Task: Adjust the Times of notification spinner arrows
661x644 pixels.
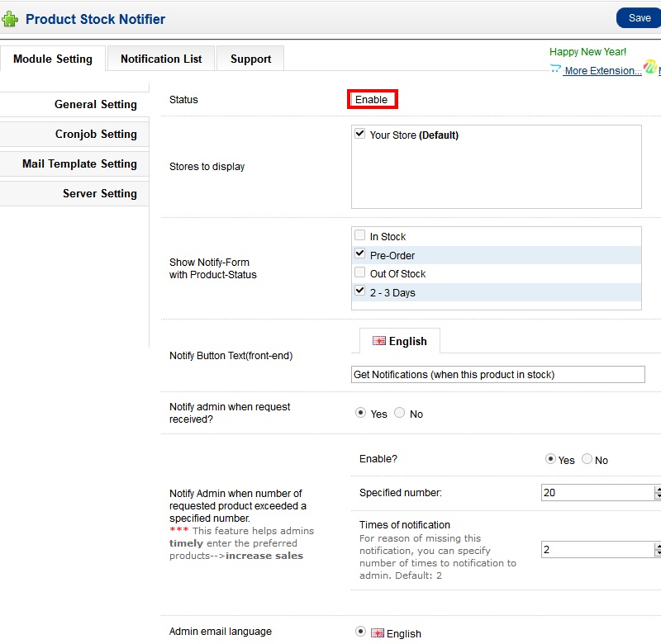Action: pyautogui.click(x=658, y=549)
